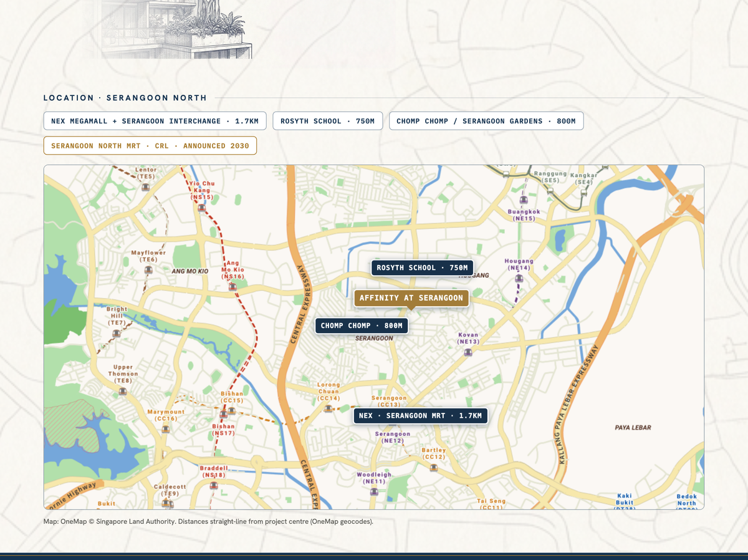Click the Chomp Chomp 800M map marker
The width and height of the screenshot is (748, 560).
(x=362, y=326)
